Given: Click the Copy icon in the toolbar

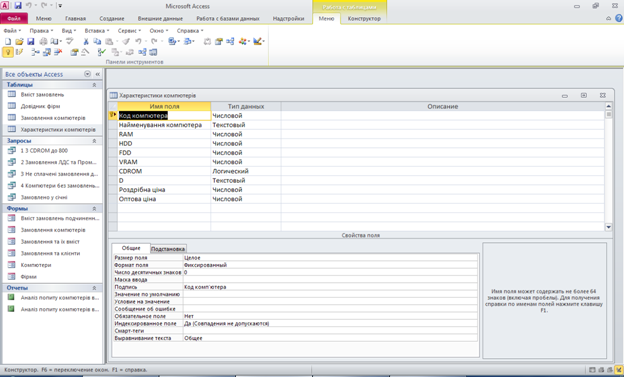Looking at the screenshot, I should coord(97,41).
